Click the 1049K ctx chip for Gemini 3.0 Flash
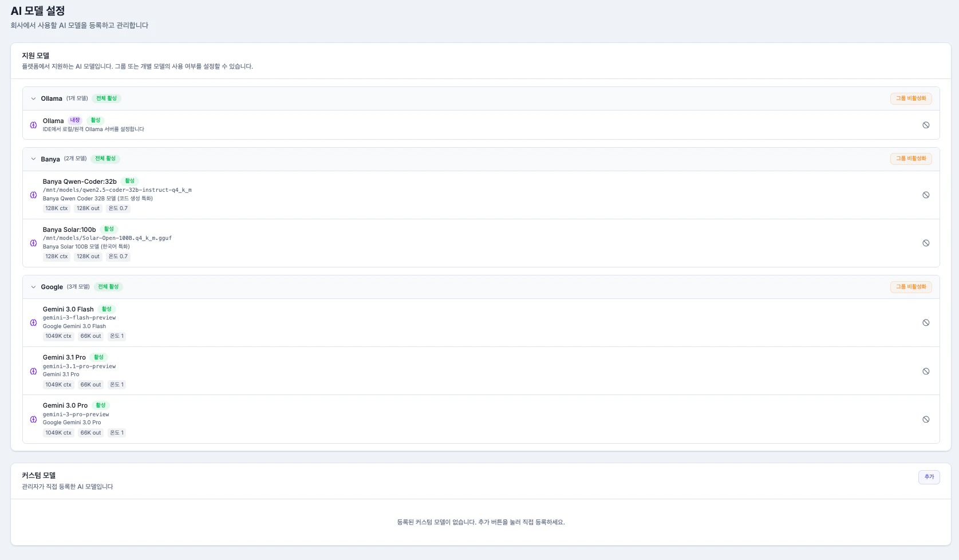959x560 pixels. click(58, 336)
